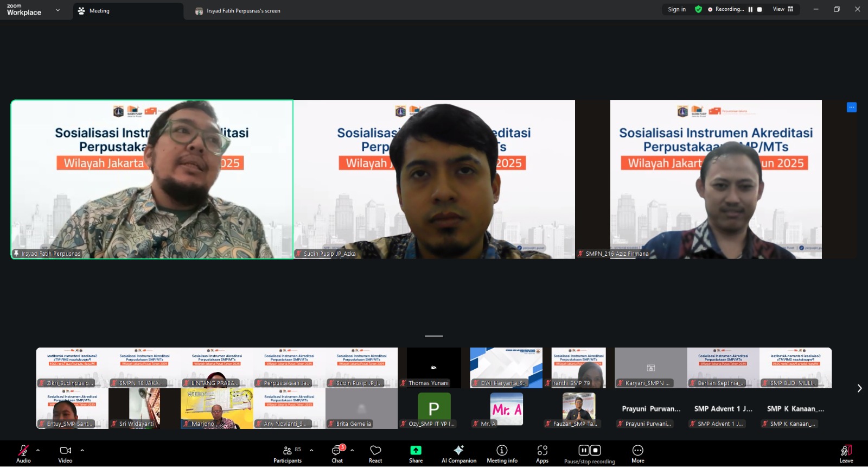Toggle camera using the Video button
The width and height of the screenshot is (868, 467).
pyautogui.click(x=65, y=453)
